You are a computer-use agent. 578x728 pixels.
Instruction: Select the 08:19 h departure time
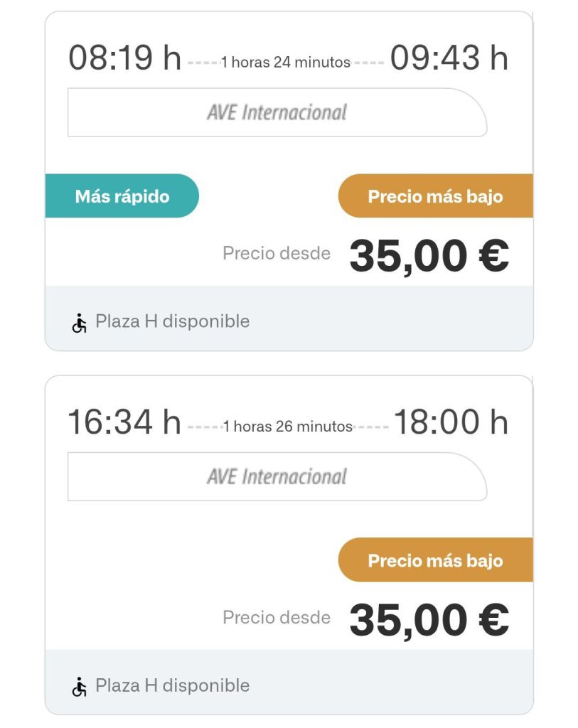coord(124,58)
